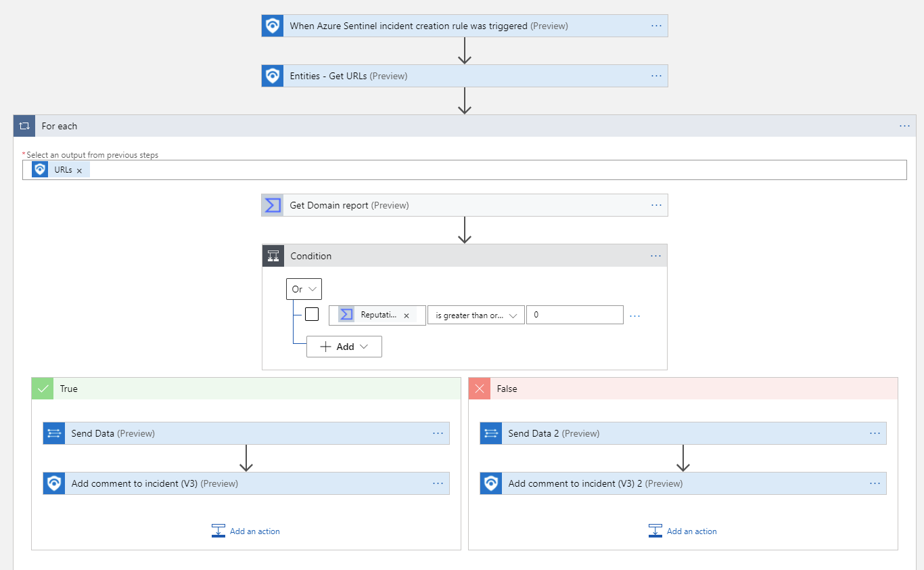Open ellipsis menu of Add comment to incident (V3) 2

[875, 483]
